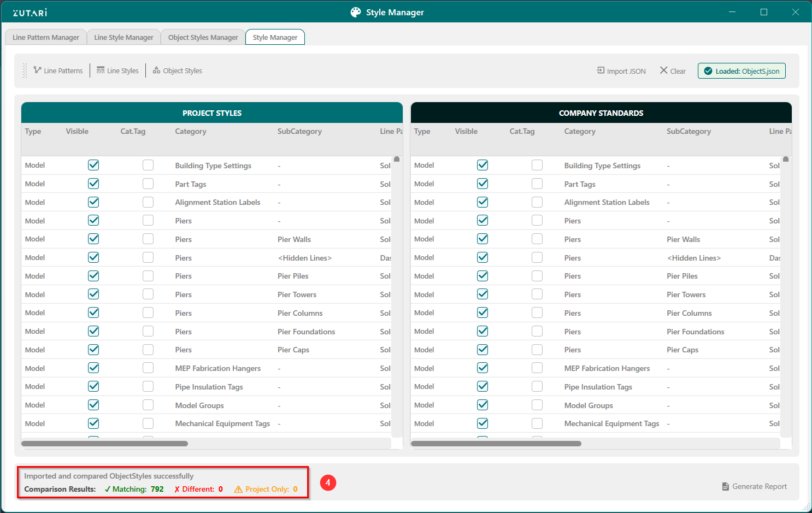The image size is (812, 513).
Task: Select the Object Styles toolbar icon
Action: [x=156, y=70]
